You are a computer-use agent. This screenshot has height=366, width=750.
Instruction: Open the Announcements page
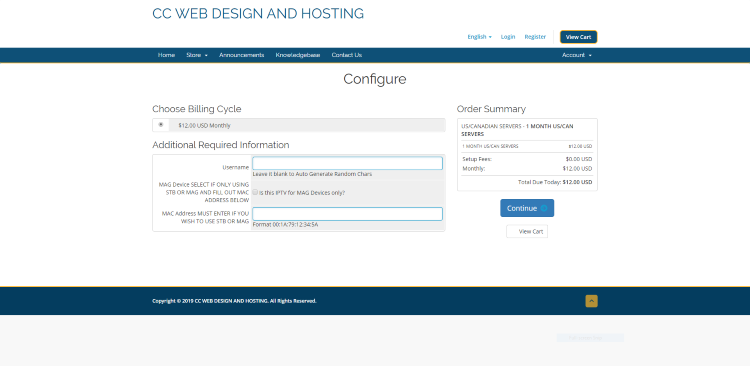(241, 55)
